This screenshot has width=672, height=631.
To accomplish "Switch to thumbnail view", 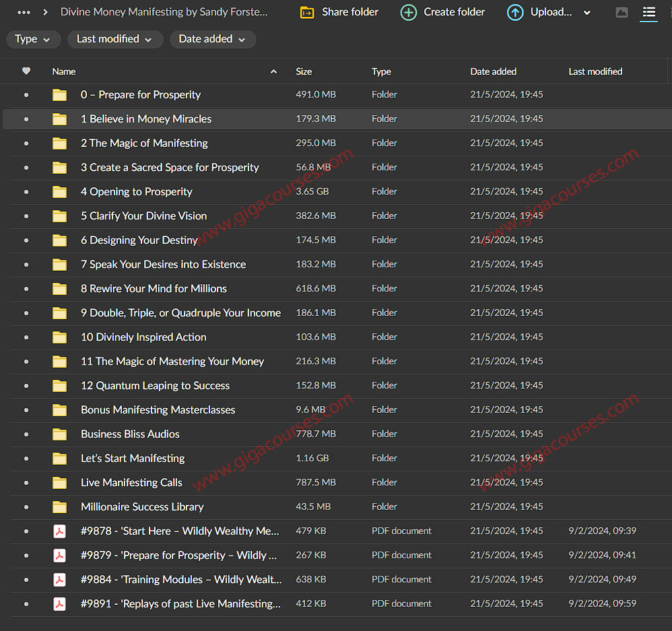I will pyautogui.click(x=621, y=12).
